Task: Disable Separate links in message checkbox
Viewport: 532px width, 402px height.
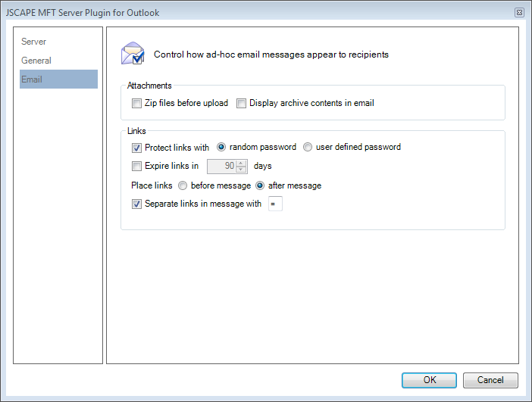Action: coord(137,204)
